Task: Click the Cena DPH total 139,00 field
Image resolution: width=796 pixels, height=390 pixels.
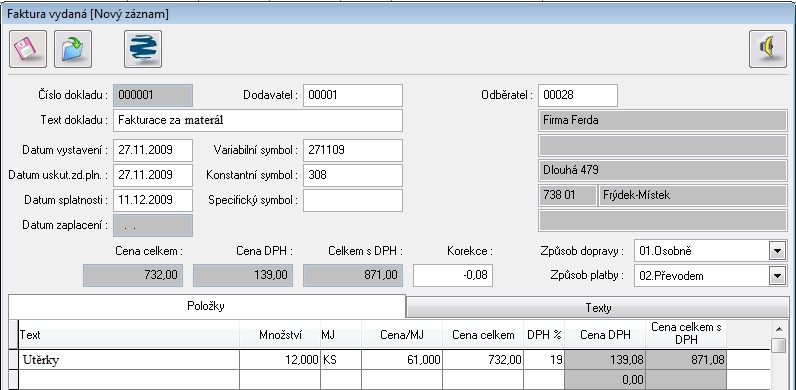Action: click(243, 275)
